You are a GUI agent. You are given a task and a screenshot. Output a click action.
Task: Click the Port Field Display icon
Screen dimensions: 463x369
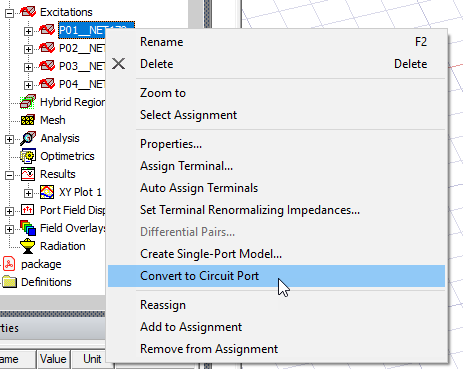pyautogui.click(x=28, y=210)
